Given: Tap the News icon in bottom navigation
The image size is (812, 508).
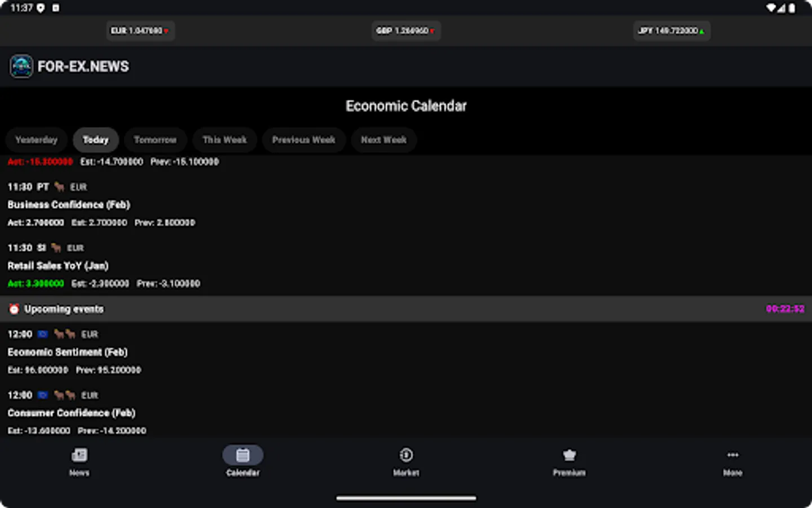Looking at the screenshot, I should [x=79, y=454].
